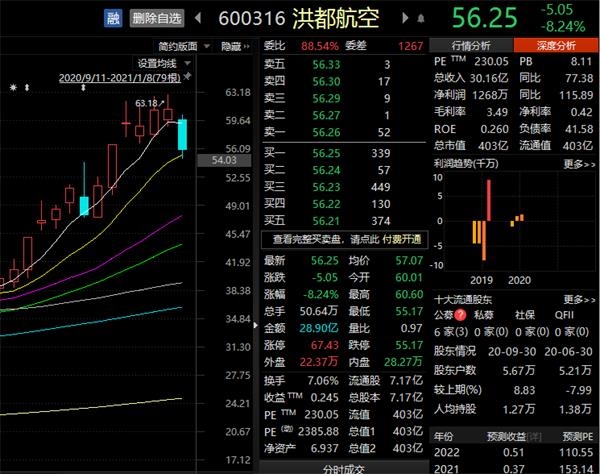Click the 2020/9/11-2021/1/8(79根) date range link
Viewport: 600px width, 474px height.
[119, 78]
